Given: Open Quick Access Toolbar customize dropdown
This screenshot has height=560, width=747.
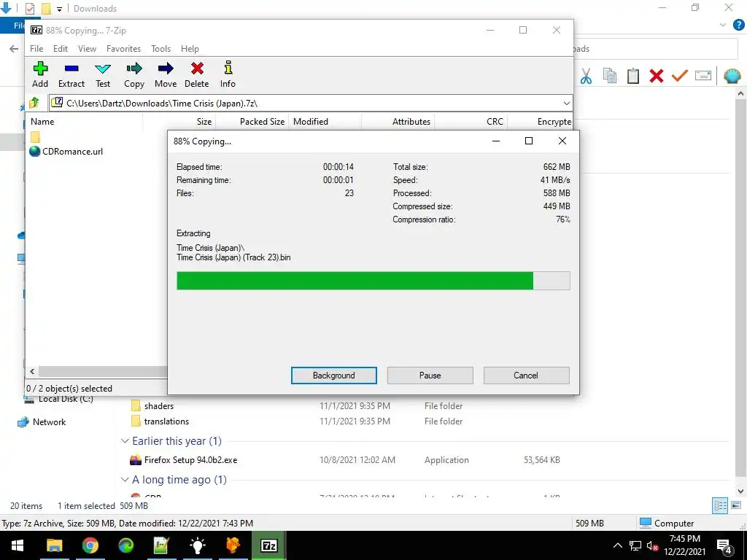Looking at the screenshot, I should pos(59,9).
